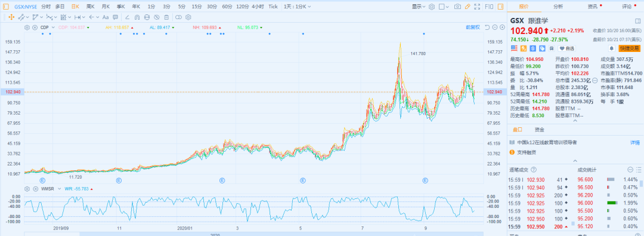
Task: Open chart settings gear in top bar
Action: (x=432, y=7)
